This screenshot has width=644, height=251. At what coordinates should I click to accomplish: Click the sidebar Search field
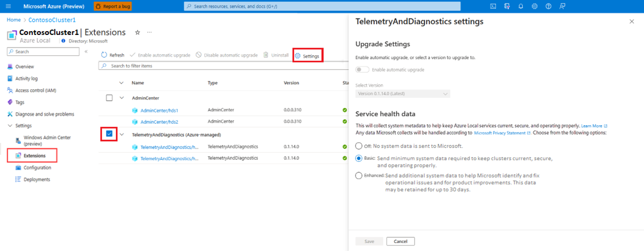click(x=43, y=51)
